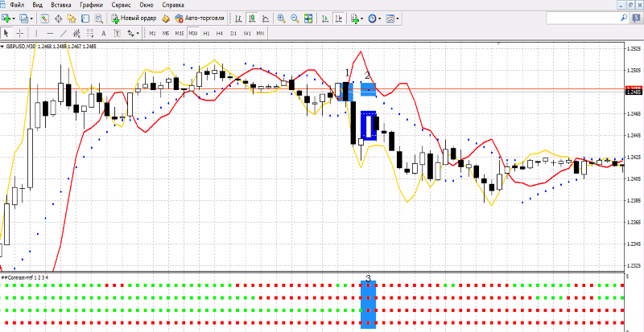
Task: Open the Окно menu
Action: pyautogui.click(x=147, y=6)
